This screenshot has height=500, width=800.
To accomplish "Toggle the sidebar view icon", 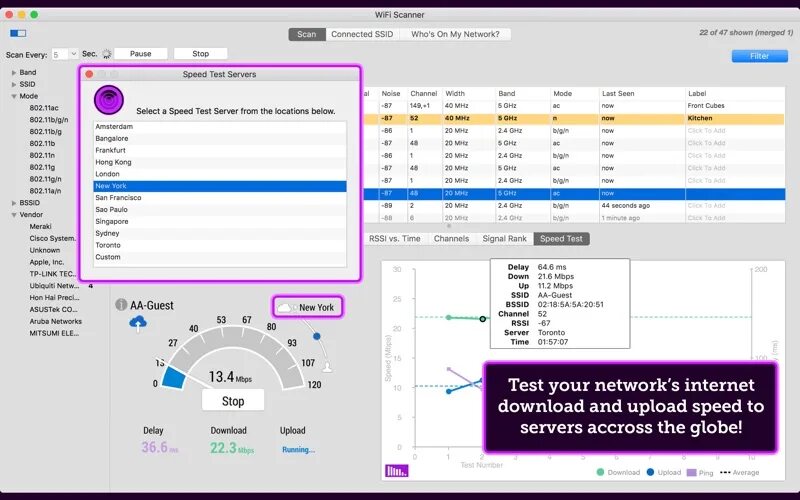I will click(18, 33).
